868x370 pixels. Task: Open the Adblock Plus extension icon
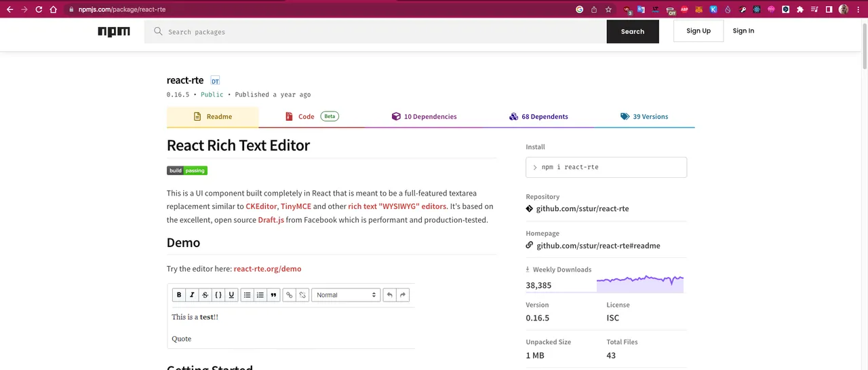pyautogui.click(x=684, y=10)
